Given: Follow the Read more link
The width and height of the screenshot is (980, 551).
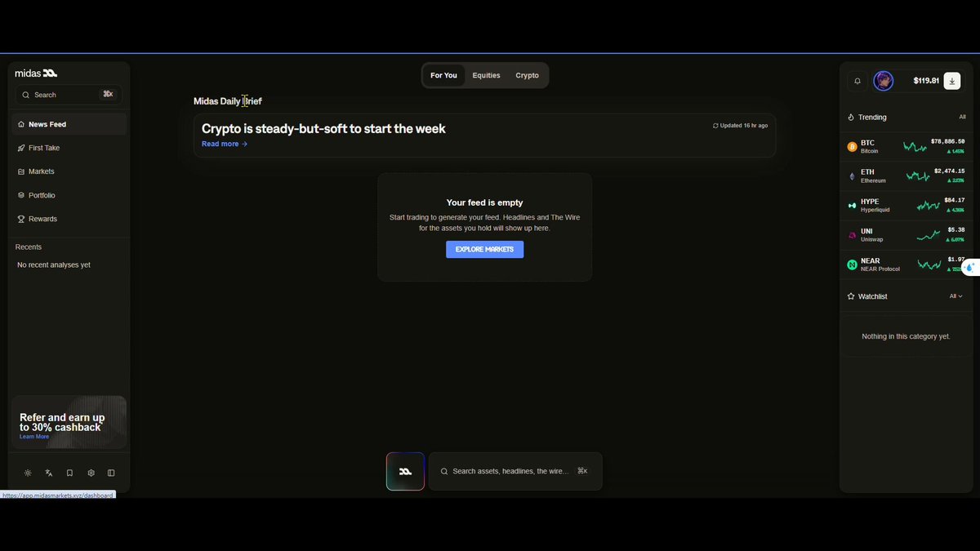Looking at the screenshot, I should (225, 144).
